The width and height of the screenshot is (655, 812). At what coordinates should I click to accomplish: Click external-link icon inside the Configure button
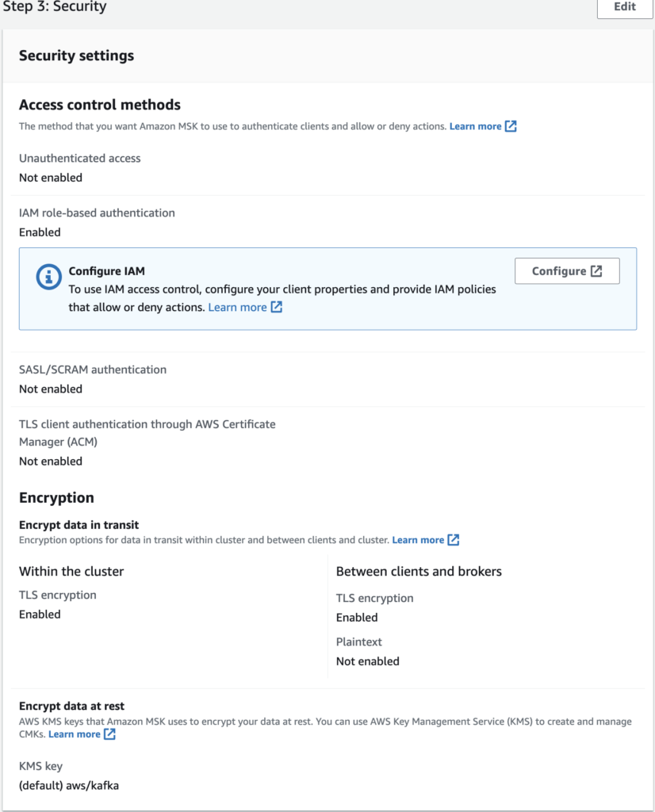coord(596,271)
